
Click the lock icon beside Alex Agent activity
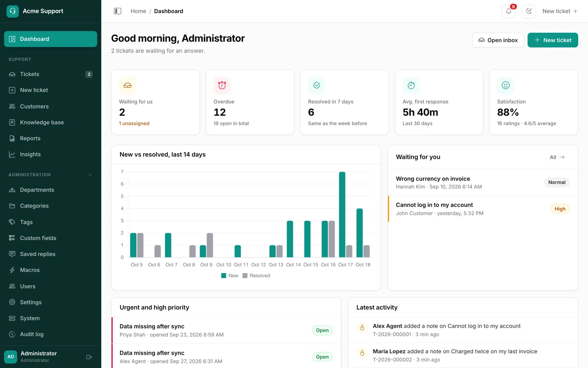coord(362,327)
